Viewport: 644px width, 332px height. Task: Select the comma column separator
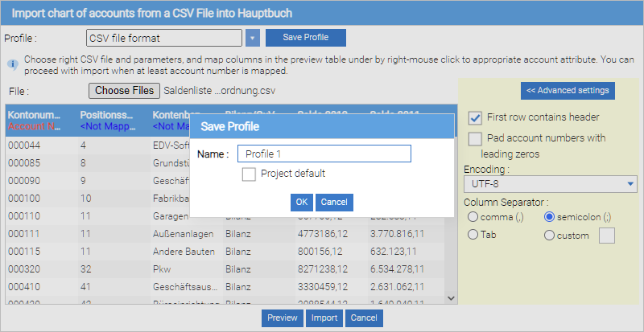point(473,216)
